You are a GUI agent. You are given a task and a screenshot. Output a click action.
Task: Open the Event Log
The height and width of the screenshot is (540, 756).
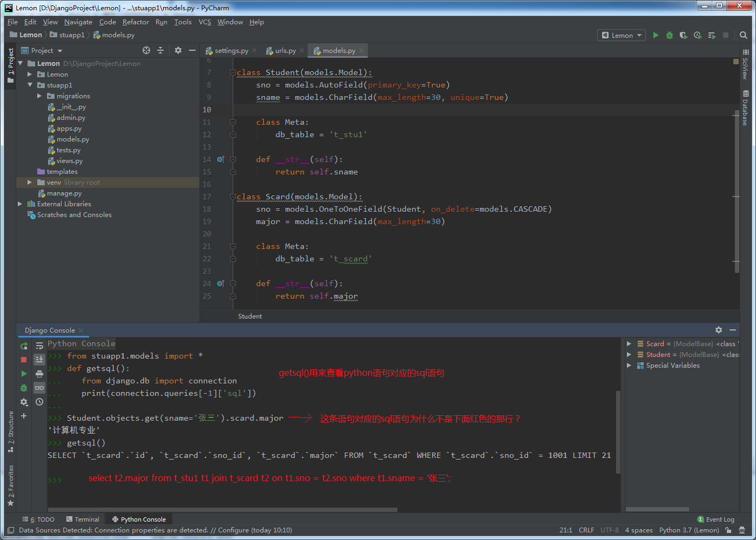(x=716, y=519)
